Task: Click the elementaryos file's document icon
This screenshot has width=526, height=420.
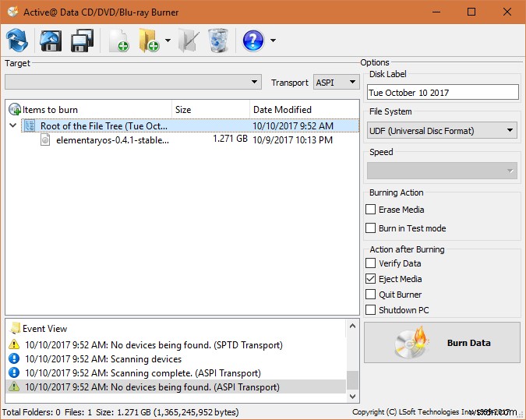Action: (x=45, y=139)
